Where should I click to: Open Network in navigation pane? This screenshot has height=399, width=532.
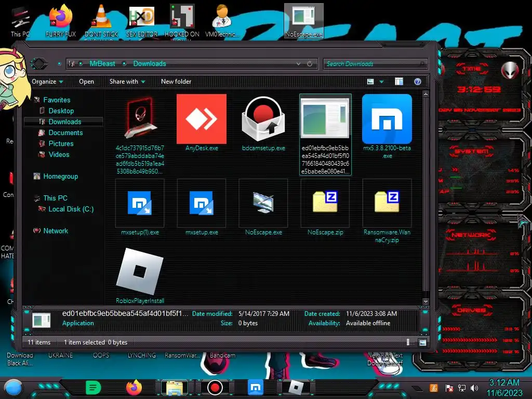56,231
